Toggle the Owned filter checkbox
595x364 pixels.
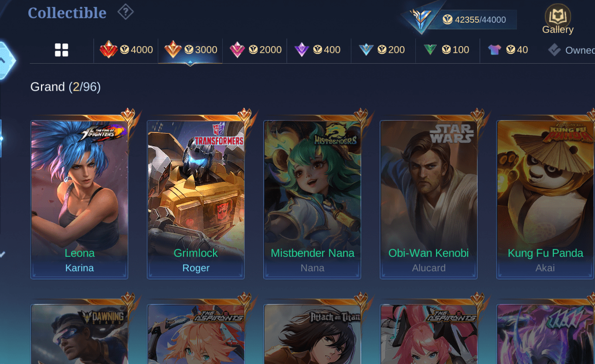coord(554,50)
